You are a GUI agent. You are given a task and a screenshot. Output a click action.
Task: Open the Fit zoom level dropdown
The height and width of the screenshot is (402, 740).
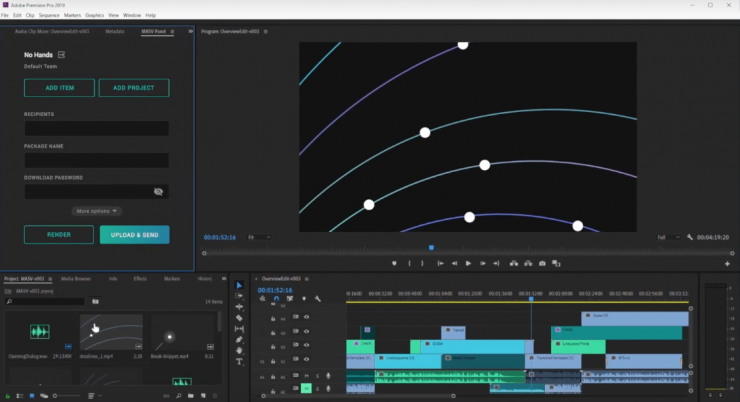pos(258,237)
